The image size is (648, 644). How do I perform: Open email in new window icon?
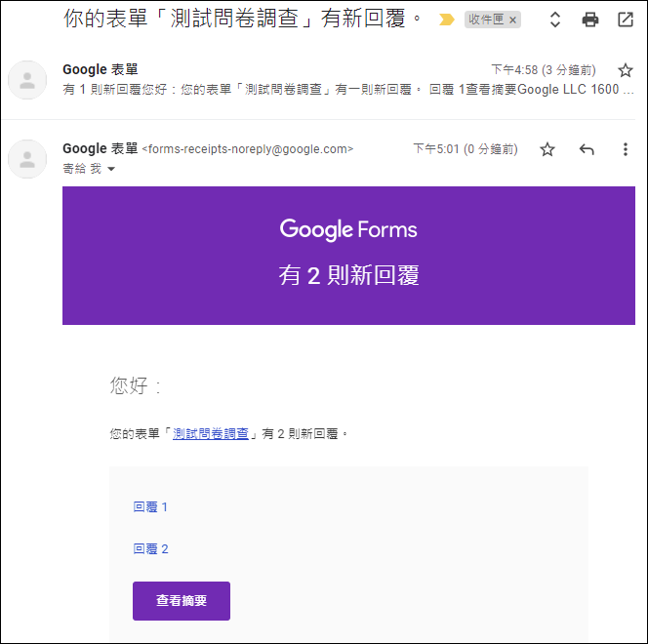click(626, 20)
